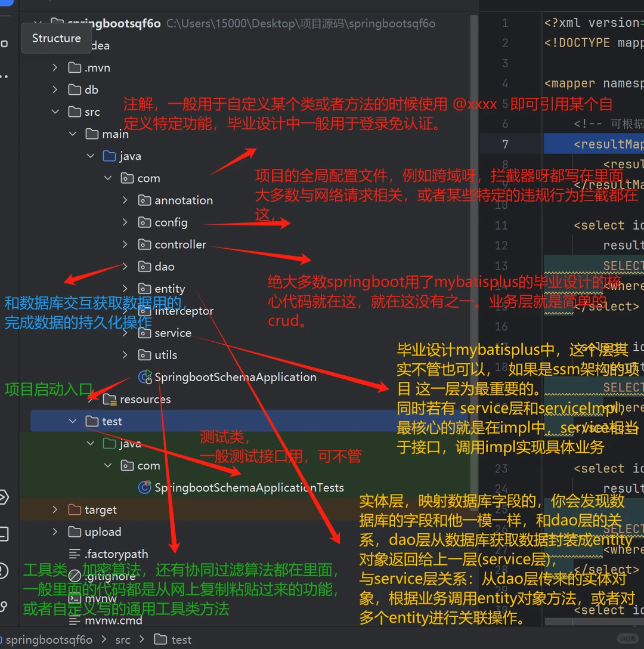Click the test folder icon in breadcrumb bar

pos(161,639)
